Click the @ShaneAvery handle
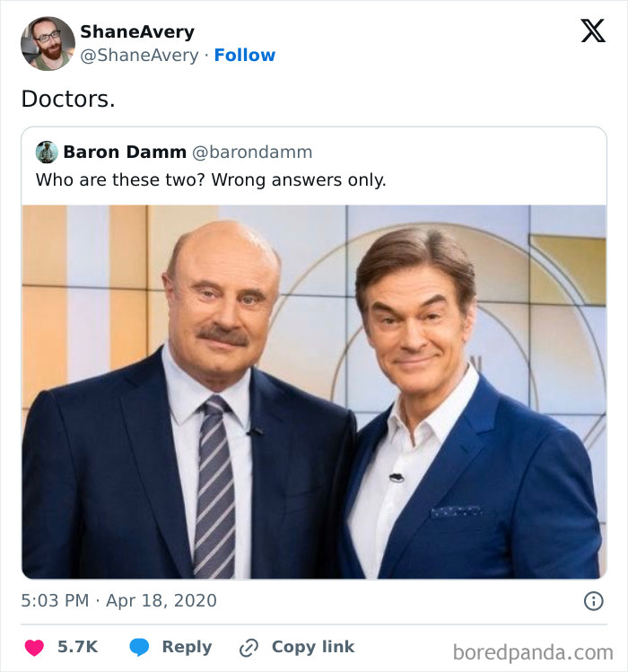This screenshot has height=672, width=628. pyautogui.click(x=139, y=55)
